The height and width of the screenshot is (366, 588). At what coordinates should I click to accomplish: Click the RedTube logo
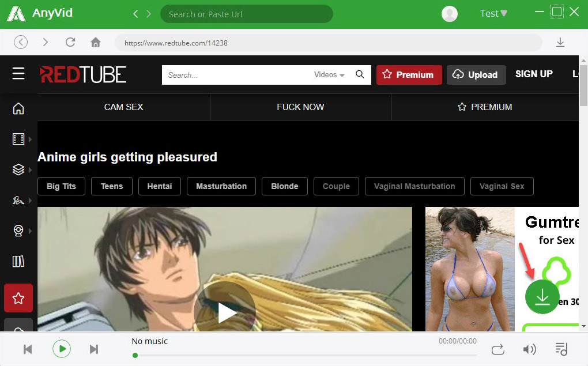(83, 74)
